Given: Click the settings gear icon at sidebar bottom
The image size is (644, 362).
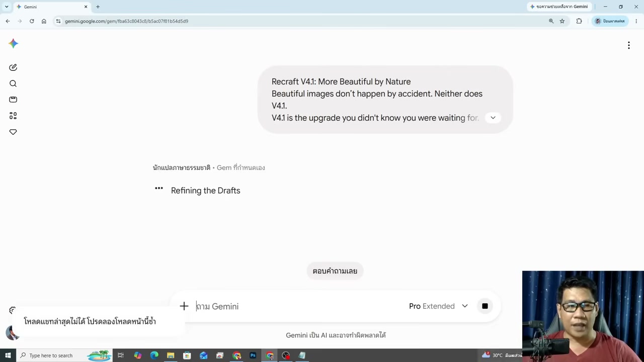Looking at the screenshot, I should pyautogui.click(x=13, y=310).
